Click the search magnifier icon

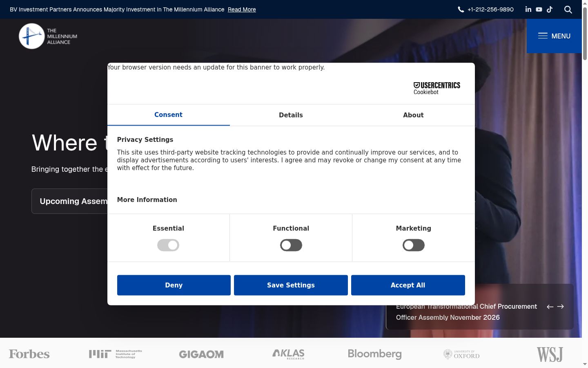point(568,9)
